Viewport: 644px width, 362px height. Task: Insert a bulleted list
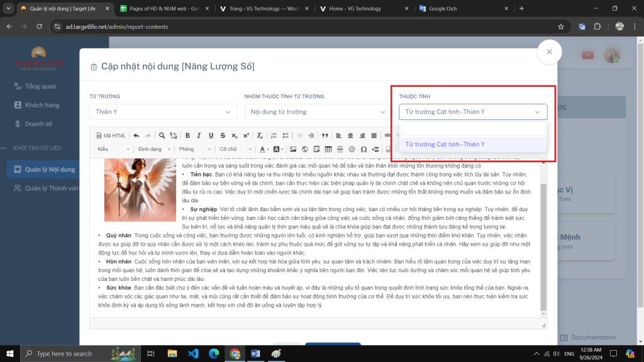click(x=286, y=136)
